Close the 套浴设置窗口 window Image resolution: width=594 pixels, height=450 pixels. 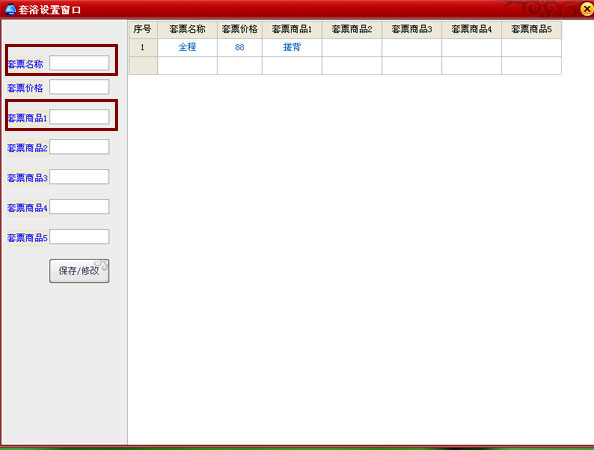click(x=586, y=9)
